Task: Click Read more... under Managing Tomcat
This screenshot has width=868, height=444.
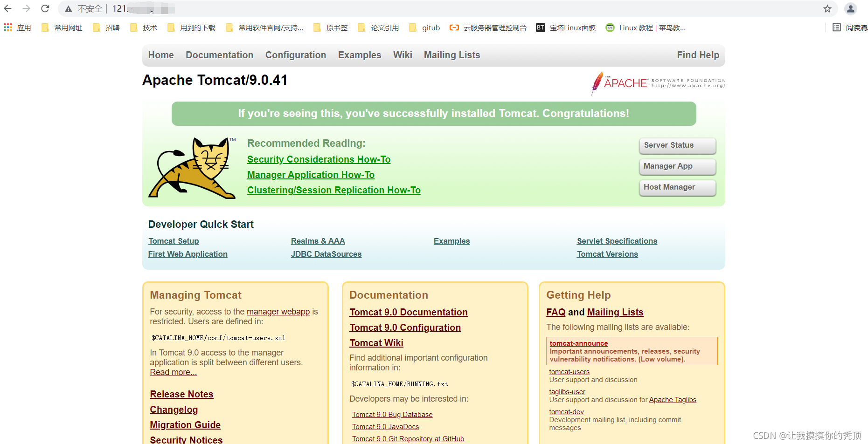Action: (x=174, y=372)
